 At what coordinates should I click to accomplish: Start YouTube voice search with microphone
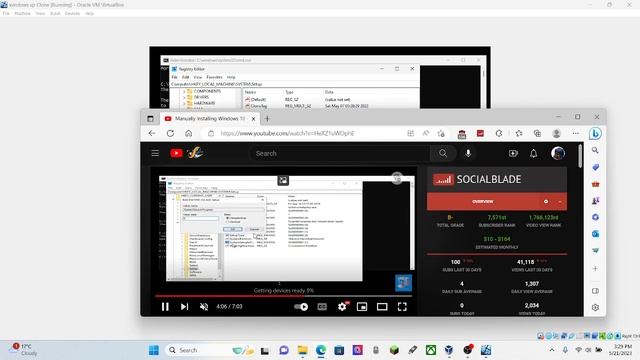point(468,153)
